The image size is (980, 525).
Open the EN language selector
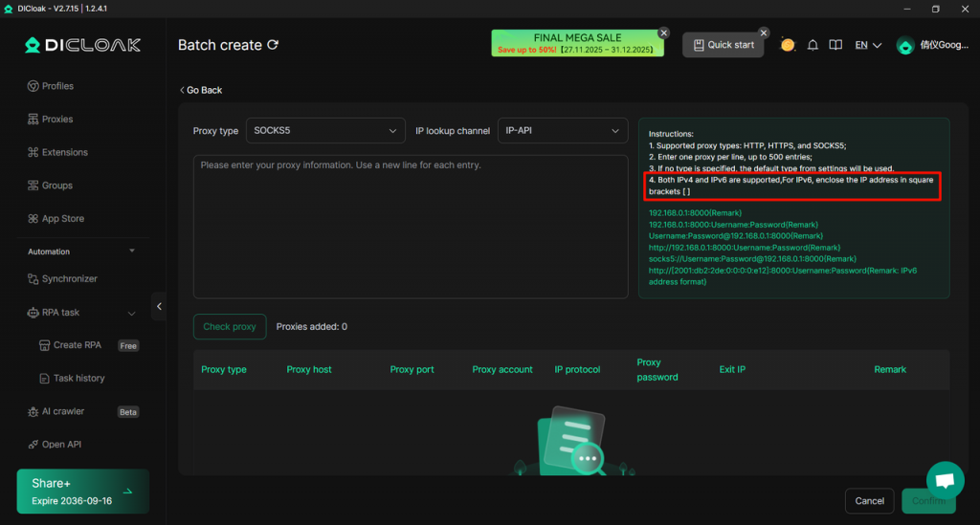[868, 45]
